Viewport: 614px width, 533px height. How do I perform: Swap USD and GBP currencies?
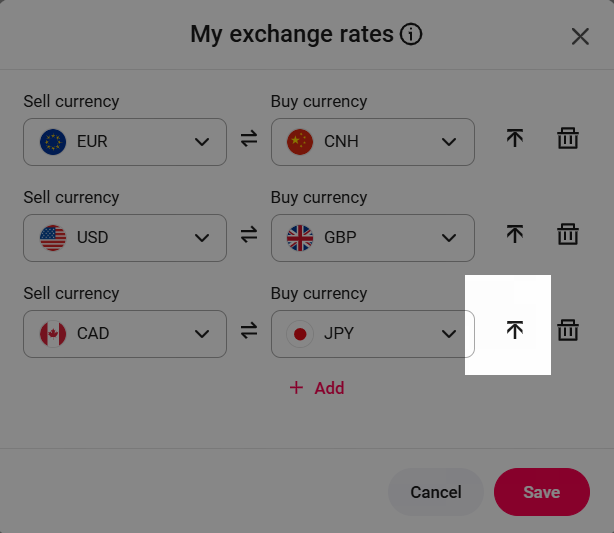click(249, 237)
